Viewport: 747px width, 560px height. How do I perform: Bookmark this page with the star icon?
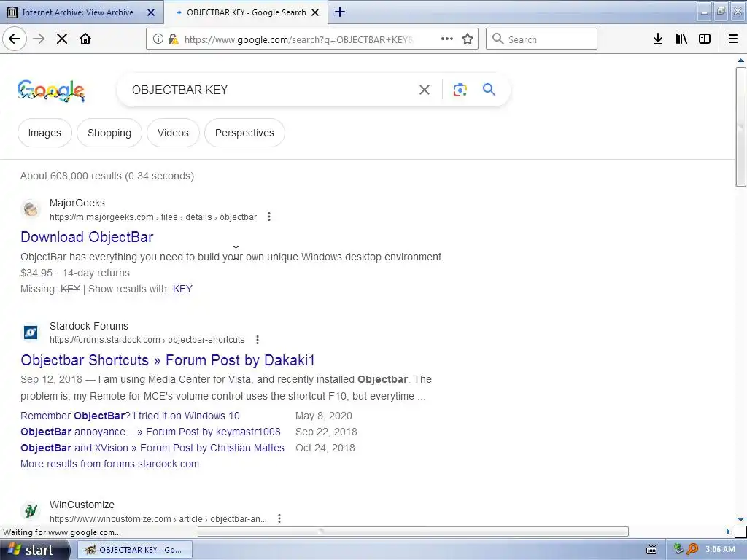tap(468, 39)
